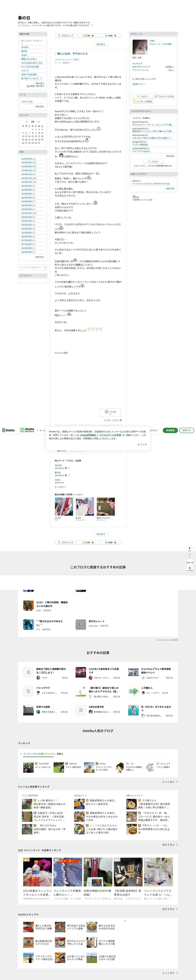Open いいね！した人一覧 link

pos(113,420)
